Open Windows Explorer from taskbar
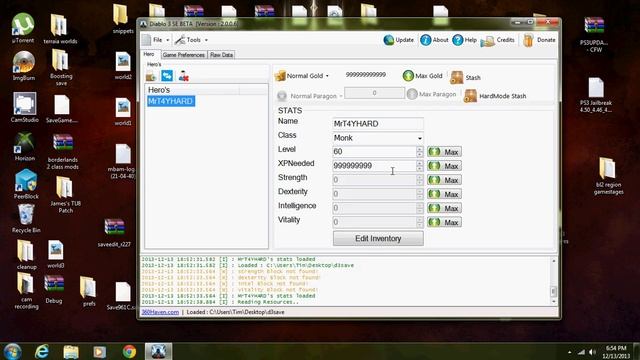The image size is (640, 360). (x=71, y=351)
